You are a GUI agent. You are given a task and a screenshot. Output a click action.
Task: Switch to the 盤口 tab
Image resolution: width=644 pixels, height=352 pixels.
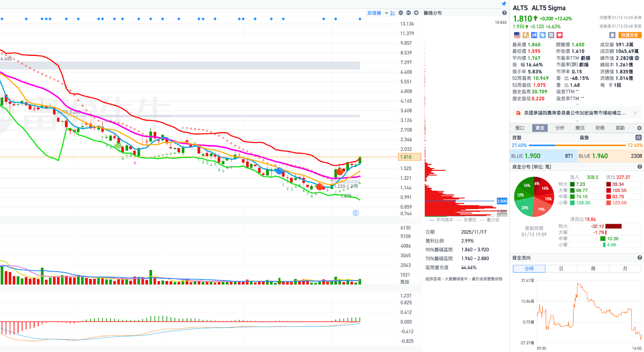(520, 128)
